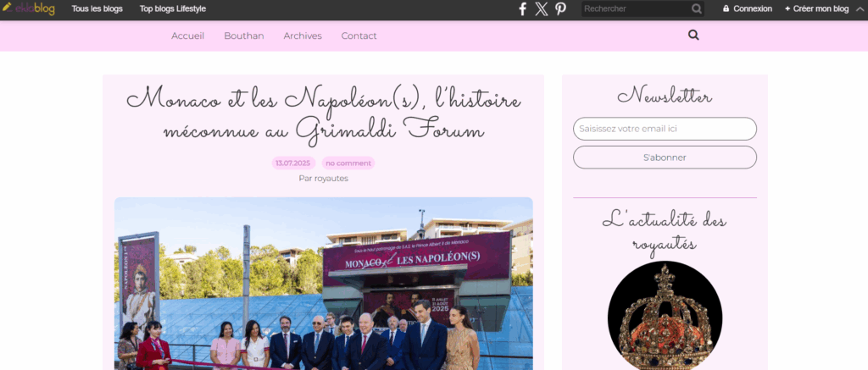Click the Saisissez votre email ici field
Image resolution: width=868 pixels, height=370 pixels.
pos(665,129)
